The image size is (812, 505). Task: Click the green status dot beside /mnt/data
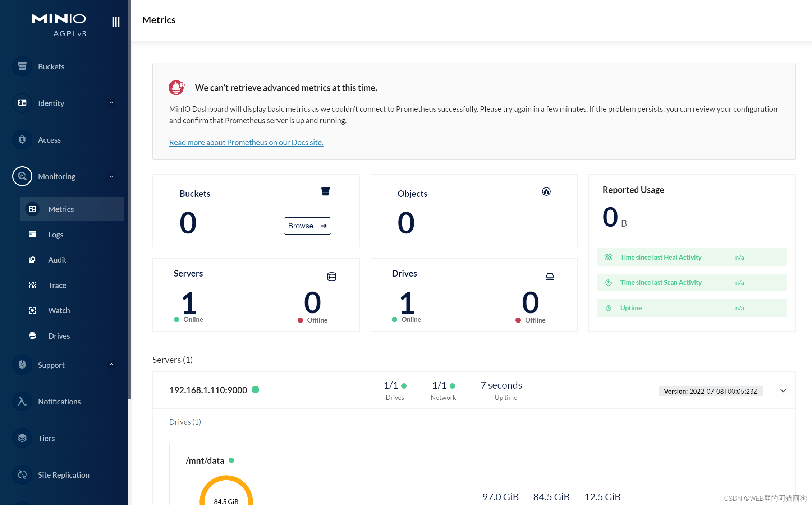pos(231,460)
